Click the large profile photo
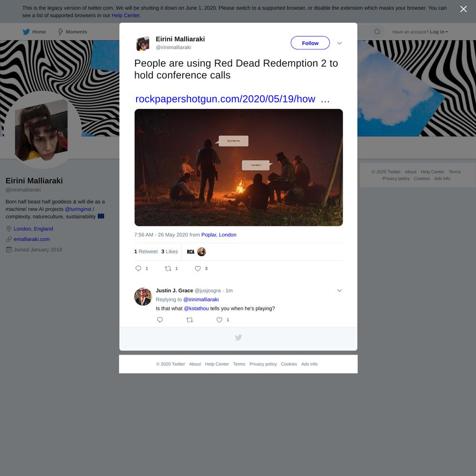476x476 pixels. (42, 130)
